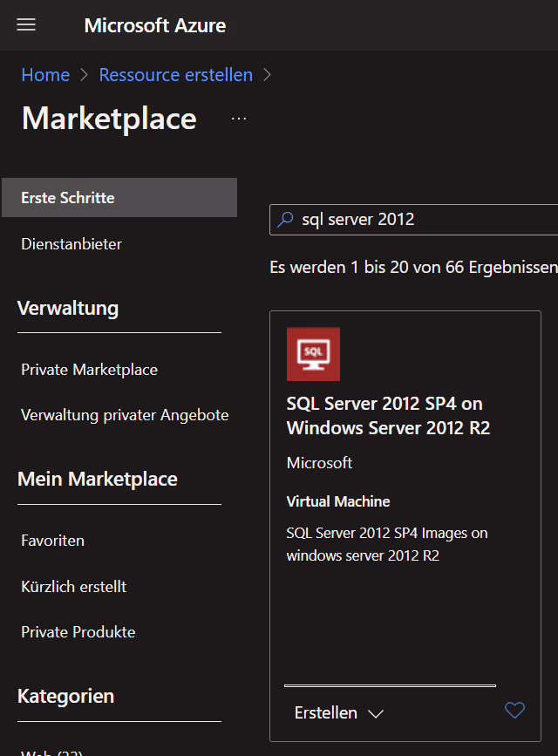Open Verwaltung privater Angebote

tap(125, 415)
